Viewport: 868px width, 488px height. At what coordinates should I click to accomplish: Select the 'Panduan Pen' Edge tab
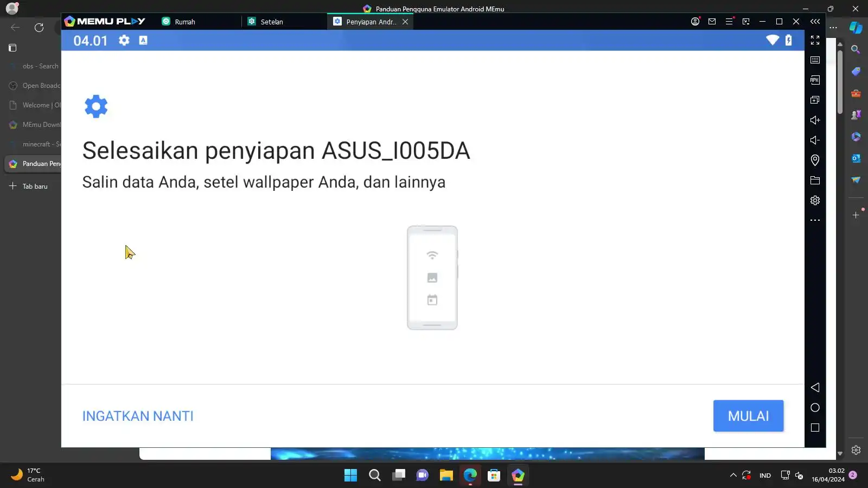tap(33, 164)
